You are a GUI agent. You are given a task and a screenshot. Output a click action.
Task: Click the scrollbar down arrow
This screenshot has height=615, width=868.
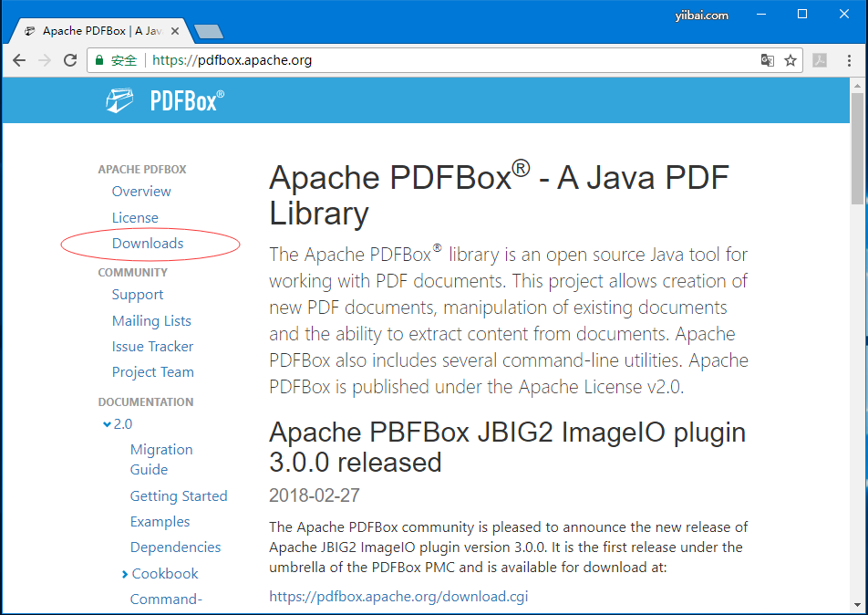(857, 606)
